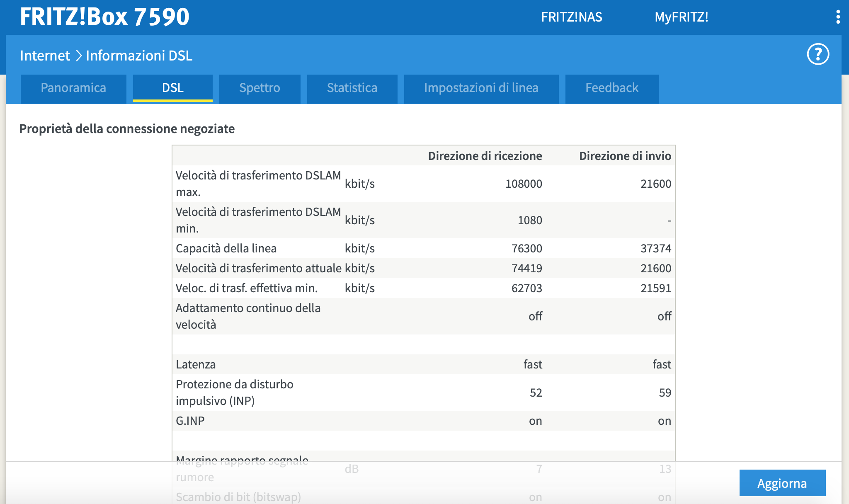This screenshot has width=849, height=504.
Task: Open the Spettro tab
Action: point(260,88)
